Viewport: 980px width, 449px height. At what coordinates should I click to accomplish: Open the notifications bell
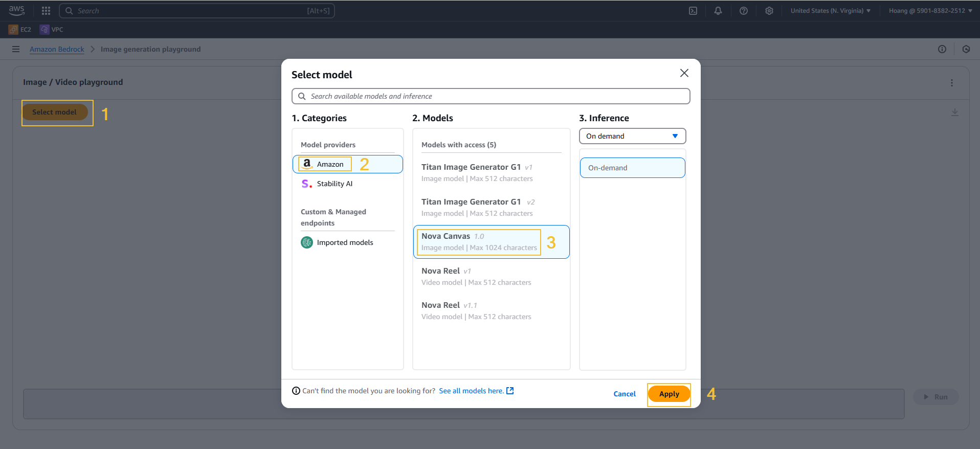(x=718, y=11)
